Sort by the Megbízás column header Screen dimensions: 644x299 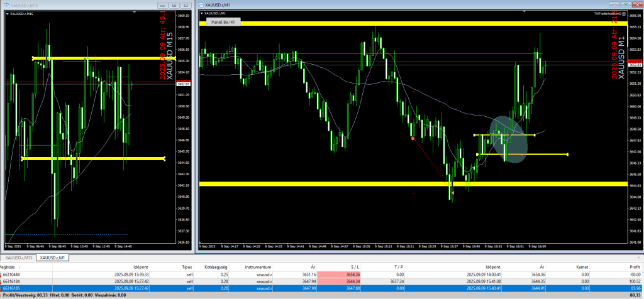pyautogui.click(x=9, y=266)
